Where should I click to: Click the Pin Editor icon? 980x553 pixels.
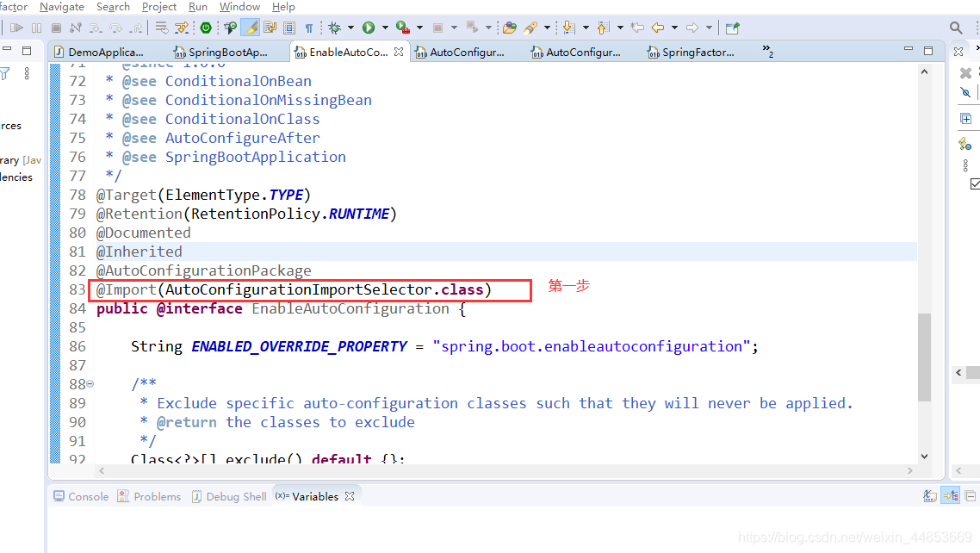click(733, 28)
